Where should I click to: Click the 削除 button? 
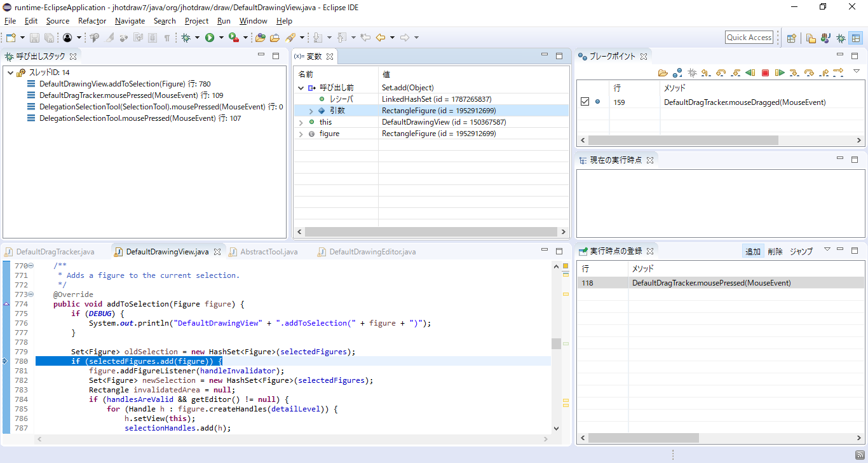click(775, 251)
